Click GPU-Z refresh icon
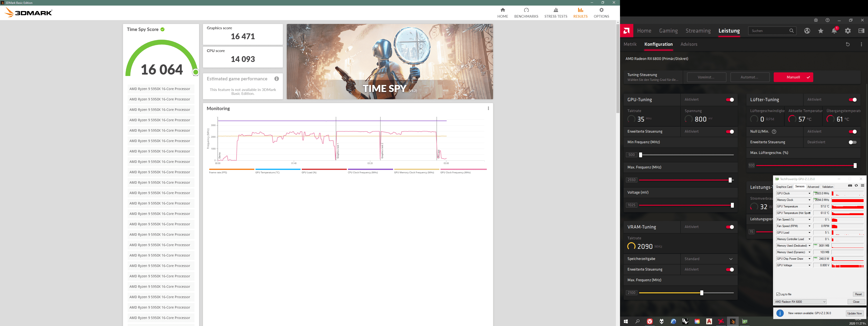The width and height of the screenshot is (868, 326). [856, 186]
